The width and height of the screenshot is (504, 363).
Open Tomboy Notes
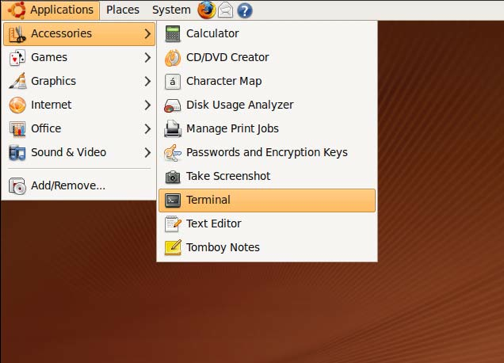267,247
